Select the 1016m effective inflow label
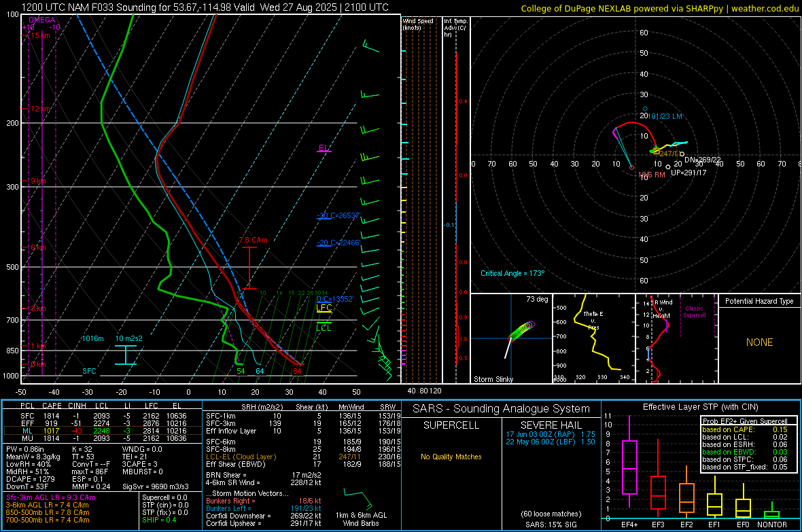 tap(92, 338)
